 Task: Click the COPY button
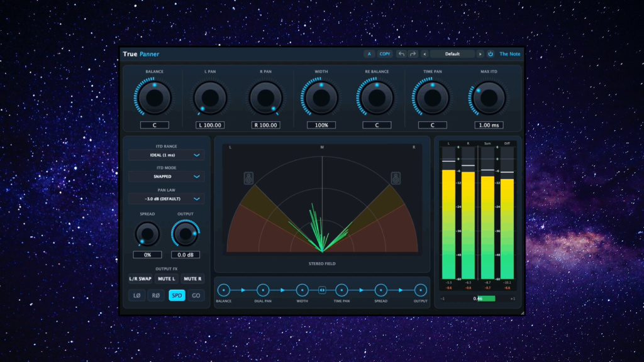(385, 54)
